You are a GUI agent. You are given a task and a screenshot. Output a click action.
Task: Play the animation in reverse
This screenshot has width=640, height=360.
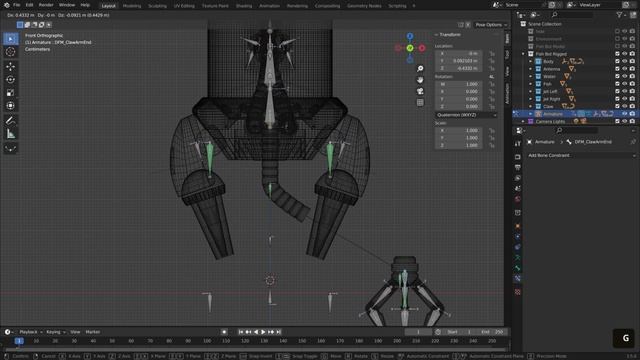click(x=256, y=332)
